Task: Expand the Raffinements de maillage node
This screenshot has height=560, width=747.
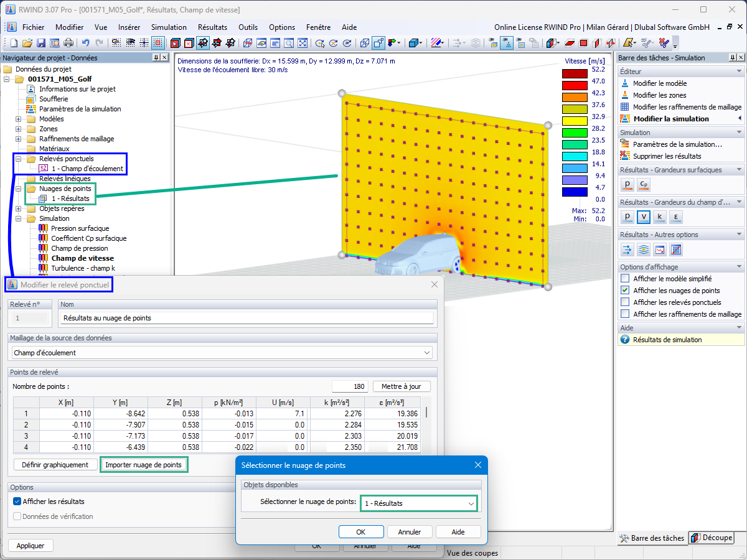Action: [x=18, y=139]
